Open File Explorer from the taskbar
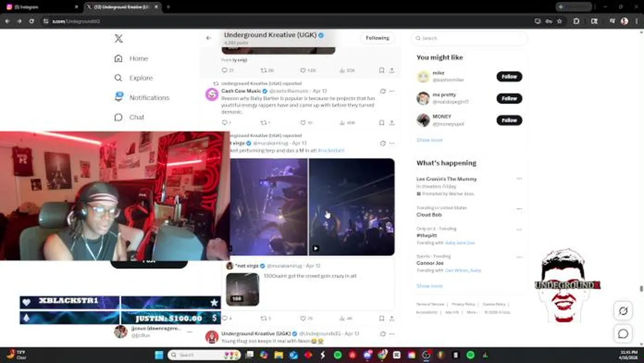Viewport: 644px width, 363px height. click(279, 355)
